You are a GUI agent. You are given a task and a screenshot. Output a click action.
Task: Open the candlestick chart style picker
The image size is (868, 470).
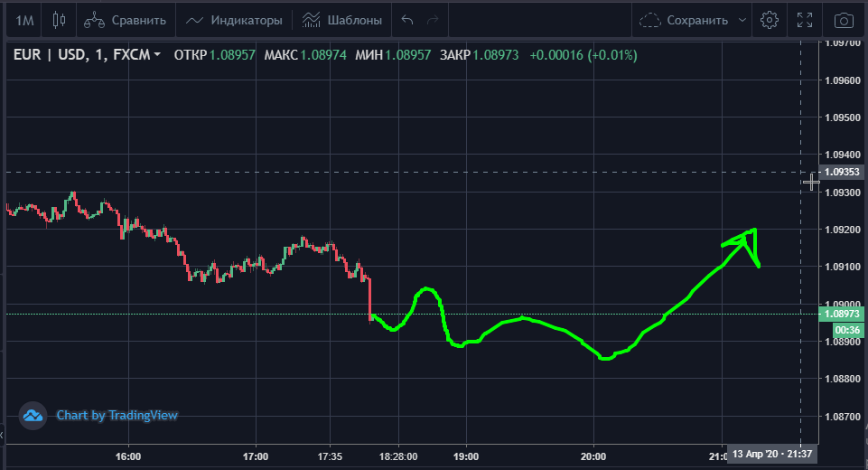(59, 21)
